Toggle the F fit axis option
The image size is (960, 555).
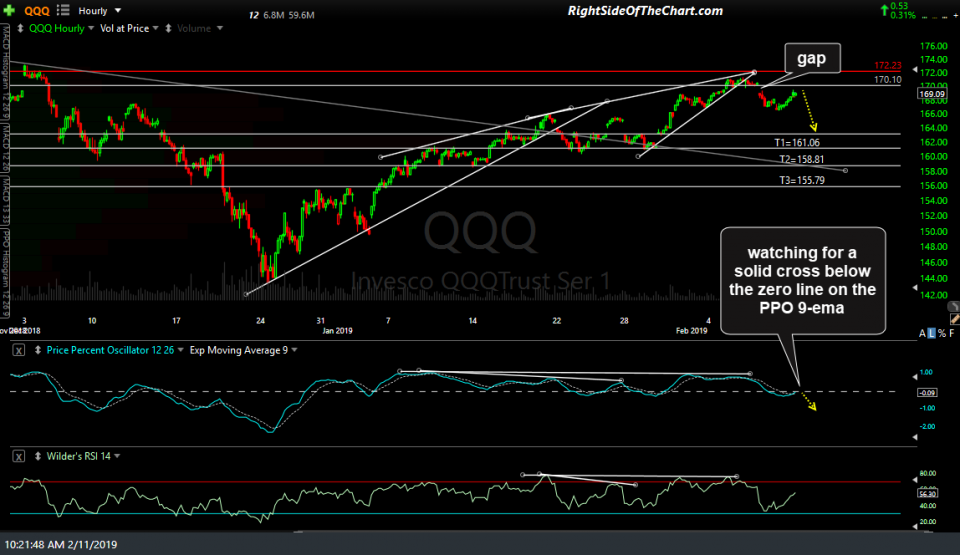[x=951, y=333]
